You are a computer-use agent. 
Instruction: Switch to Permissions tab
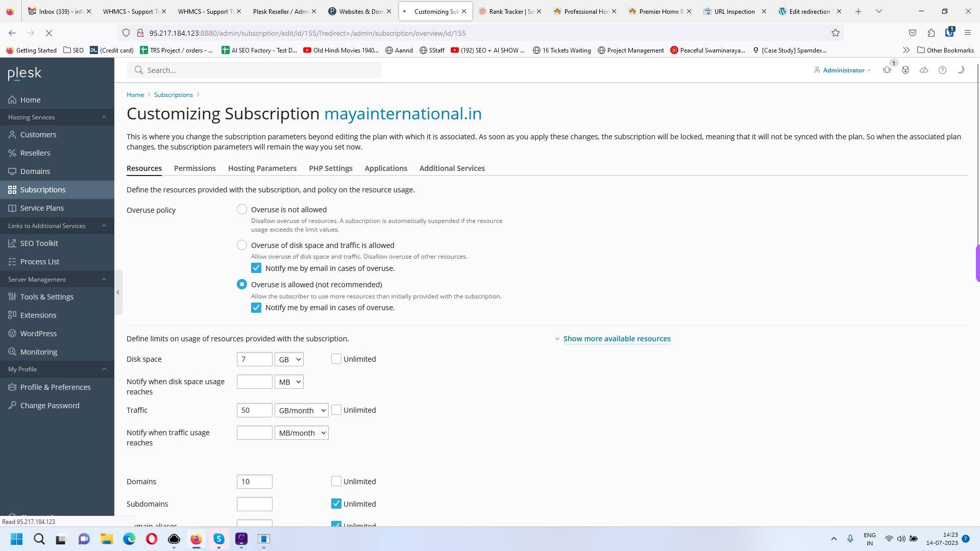pos(194,168)
